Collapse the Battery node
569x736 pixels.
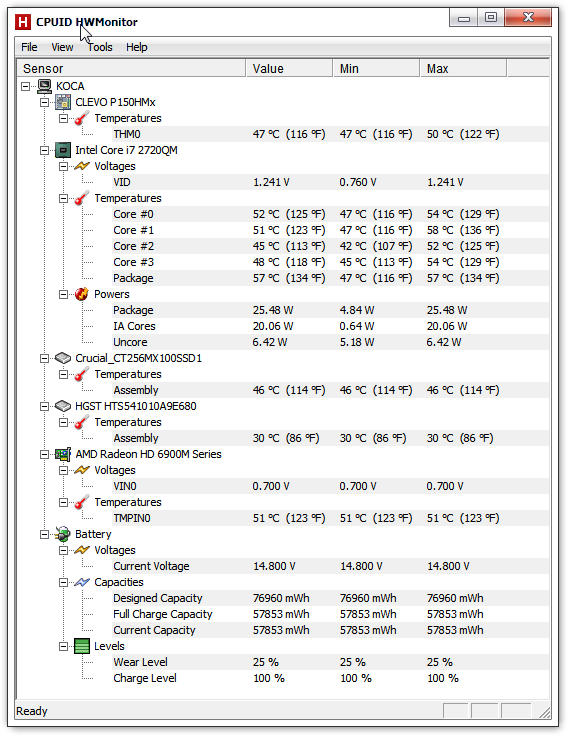tap(44, 534)
